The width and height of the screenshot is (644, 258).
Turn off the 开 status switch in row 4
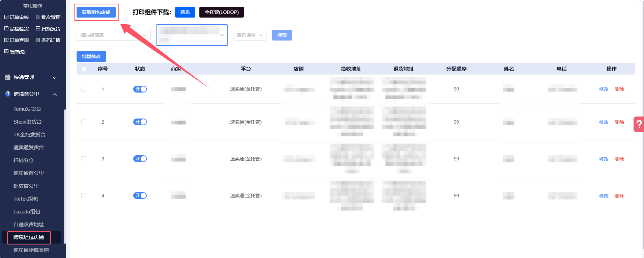tap(140, 196)
